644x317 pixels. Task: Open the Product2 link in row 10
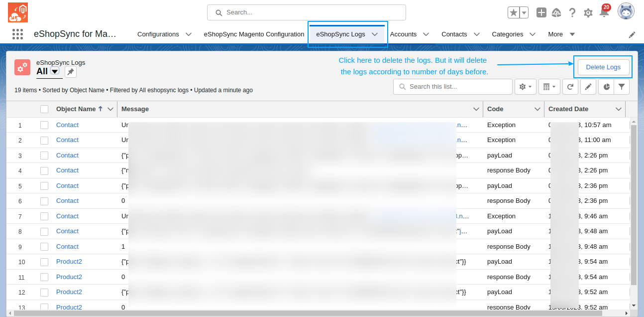coord(69,262)
